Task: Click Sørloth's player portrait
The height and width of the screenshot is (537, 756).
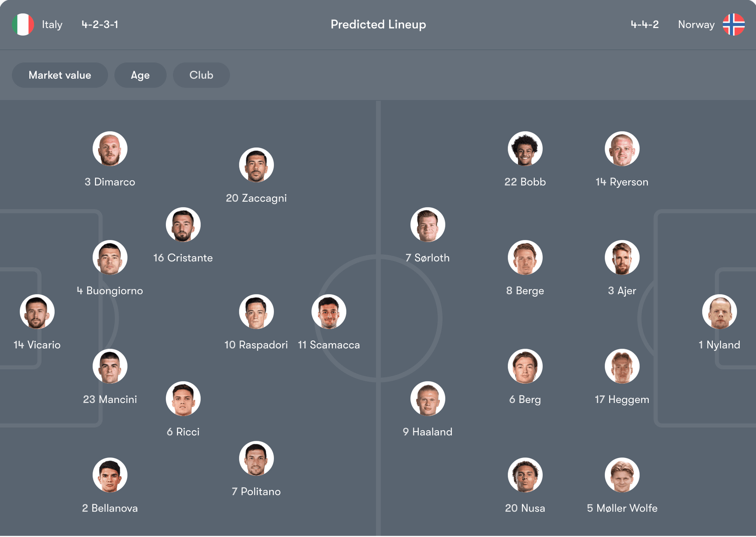Action: 427,225
